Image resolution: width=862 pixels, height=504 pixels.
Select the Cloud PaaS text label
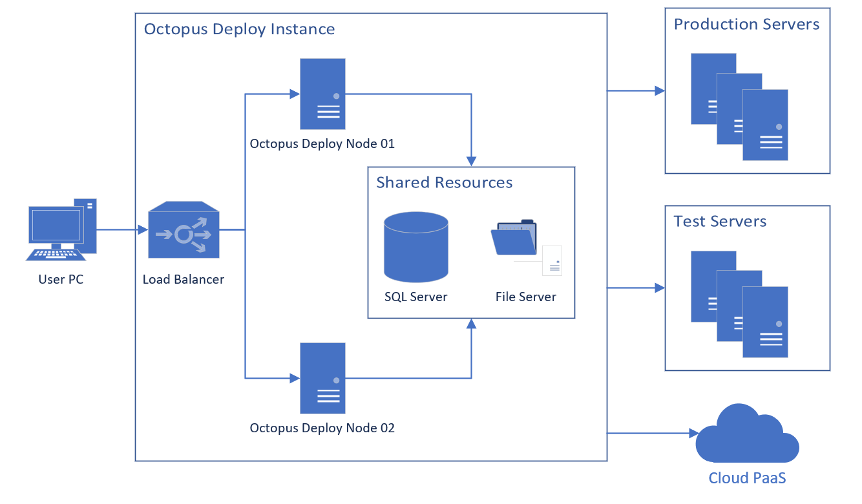point(747,478)
